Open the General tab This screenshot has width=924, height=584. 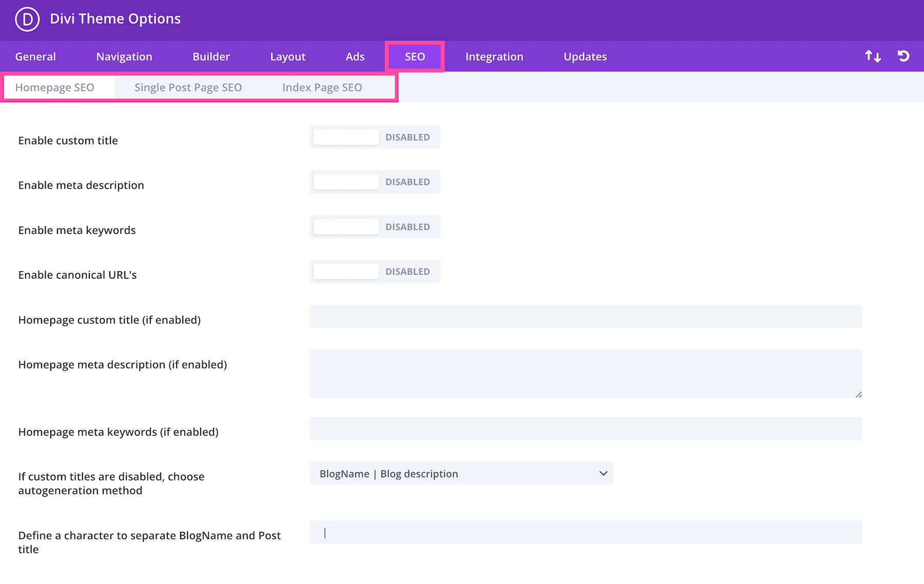(x=35, y=56)
